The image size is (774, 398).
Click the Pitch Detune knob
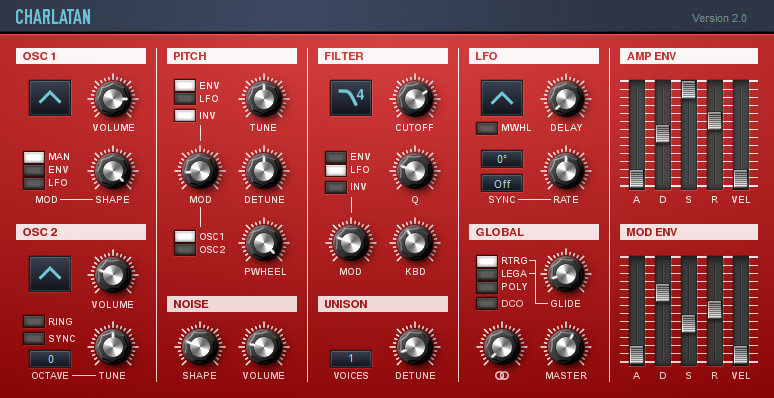(x=264, y=170)
